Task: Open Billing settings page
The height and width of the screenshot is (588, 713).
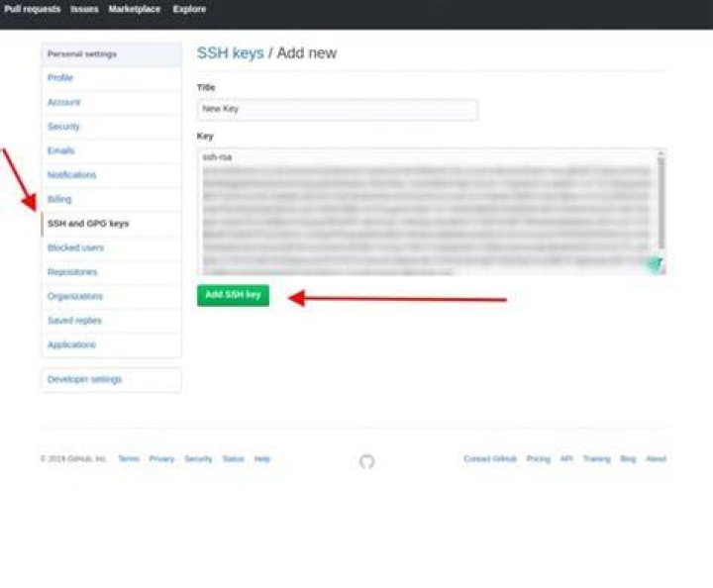Action: pos(111,199)
